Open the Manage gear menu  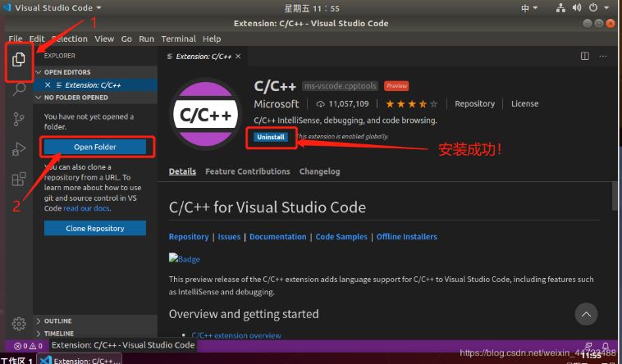19,324
